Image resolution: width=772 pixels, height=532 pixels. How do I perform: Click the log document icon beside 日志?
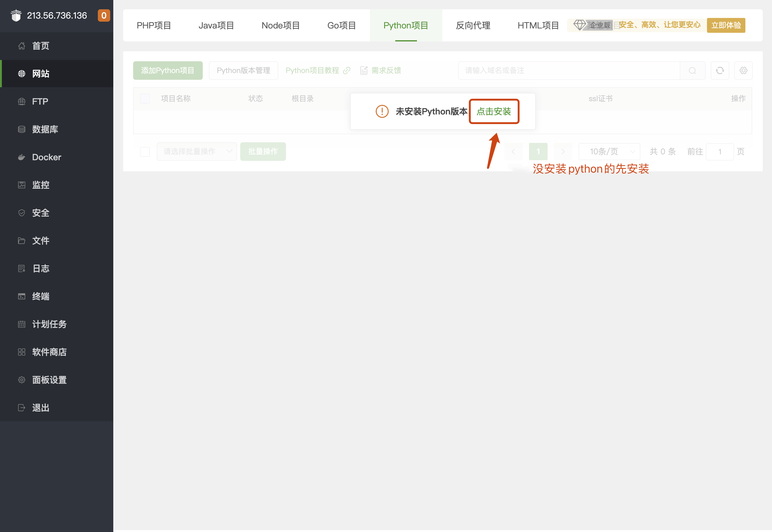[22, 268]
